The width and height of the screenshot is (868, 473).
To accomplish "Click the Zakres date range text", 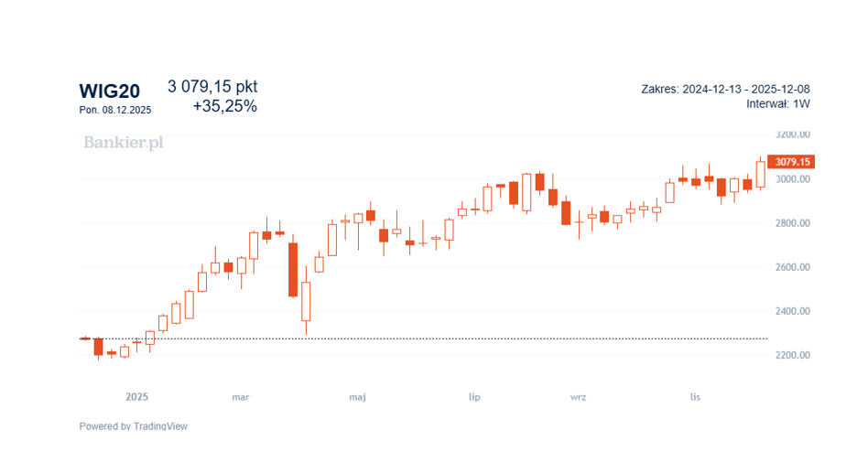I will pos(725,89).
